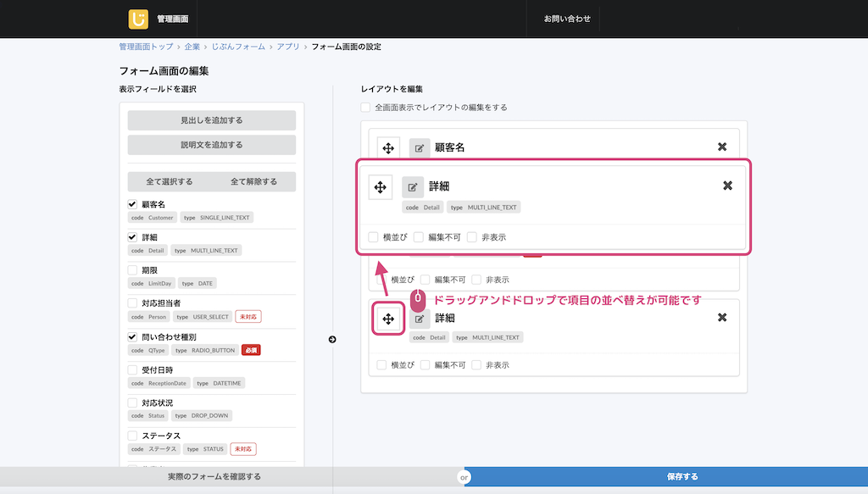This screenshot has height=494, width=868.
Task: Click the yellow app logo in header
Action: (x=138, y=19)
